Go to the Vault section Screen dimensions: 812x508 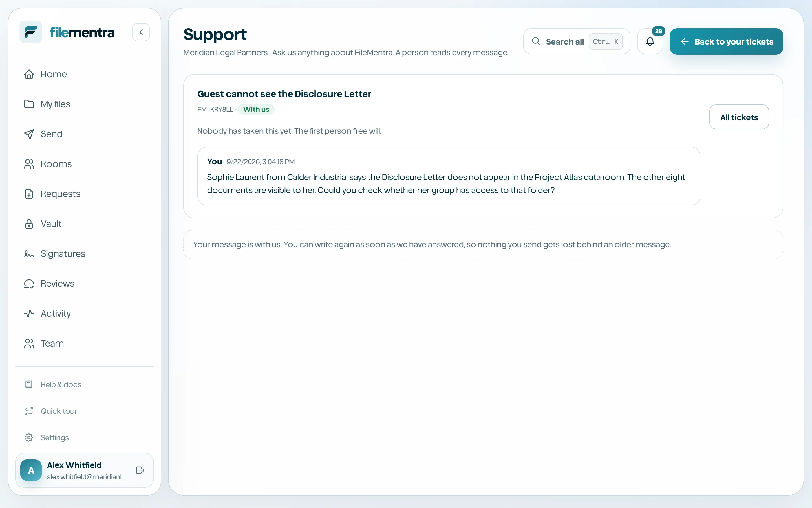point(84,224)
